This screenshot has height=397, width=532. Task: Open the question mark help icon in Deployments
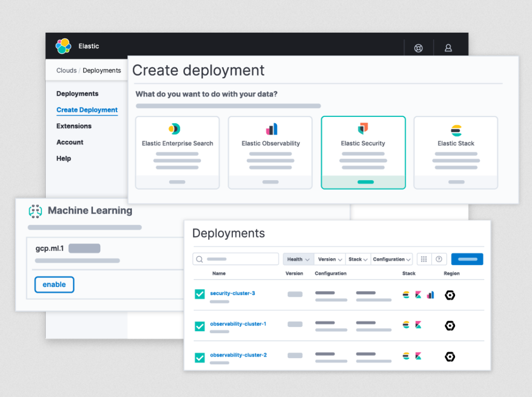coord(439,259)
